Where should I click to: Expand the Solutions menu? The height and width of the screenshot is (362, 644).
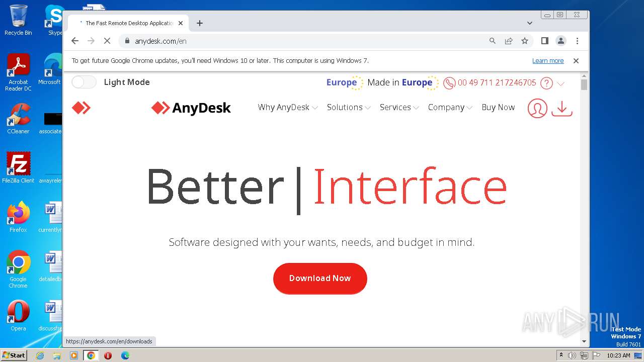point(349,108)
